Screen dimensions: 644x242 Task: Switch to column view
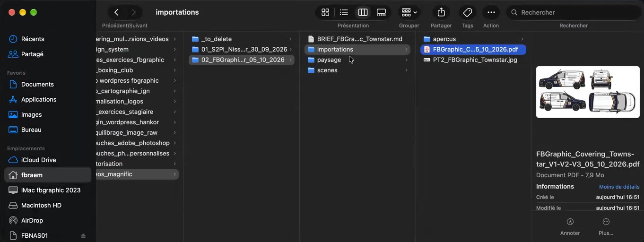pos(363,12)
